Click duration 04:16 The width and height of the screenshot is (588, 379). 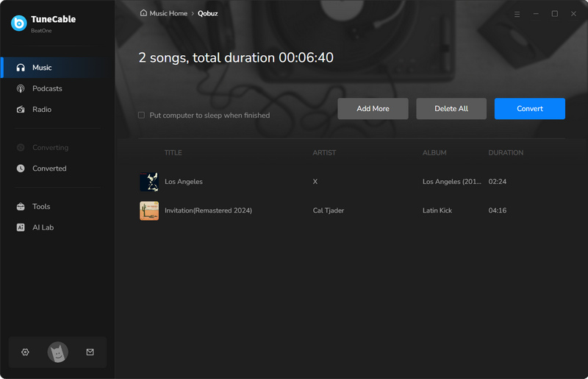(x=498, y=210)
